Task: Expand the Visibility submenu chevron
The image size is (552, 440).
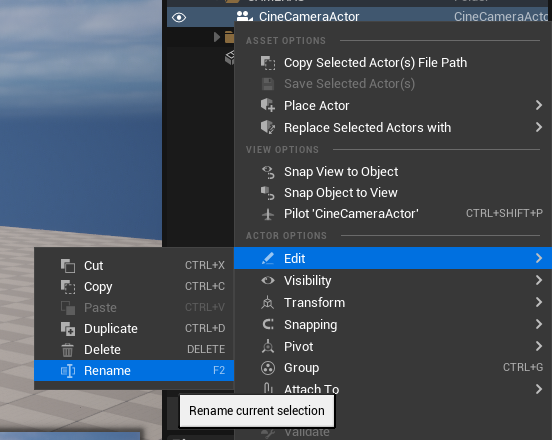Action: [539, 280]
